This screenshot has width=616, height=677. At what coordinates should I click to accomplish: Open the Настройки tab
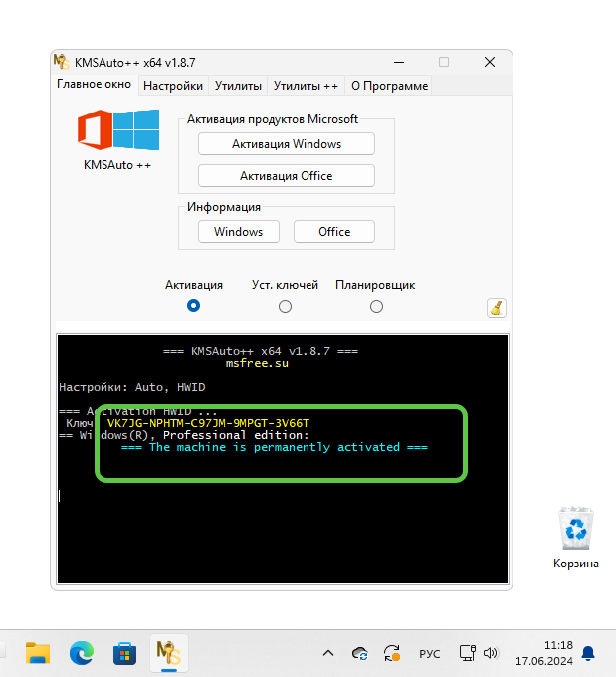point(173,86)
